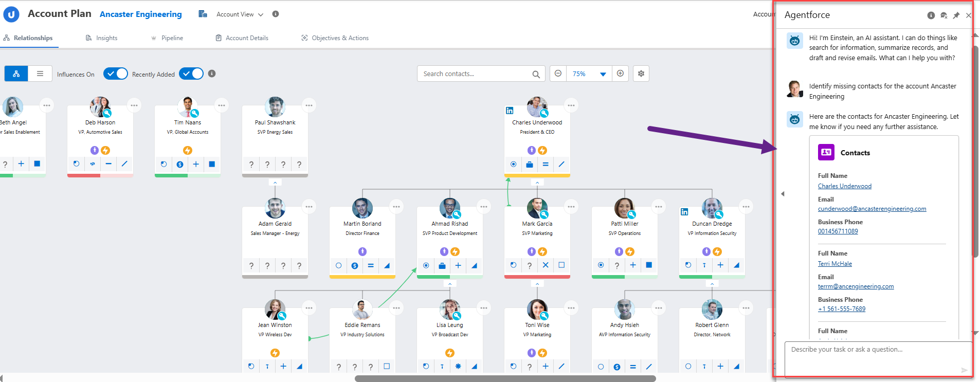Close the Agentforce panel

pos(969,15)
